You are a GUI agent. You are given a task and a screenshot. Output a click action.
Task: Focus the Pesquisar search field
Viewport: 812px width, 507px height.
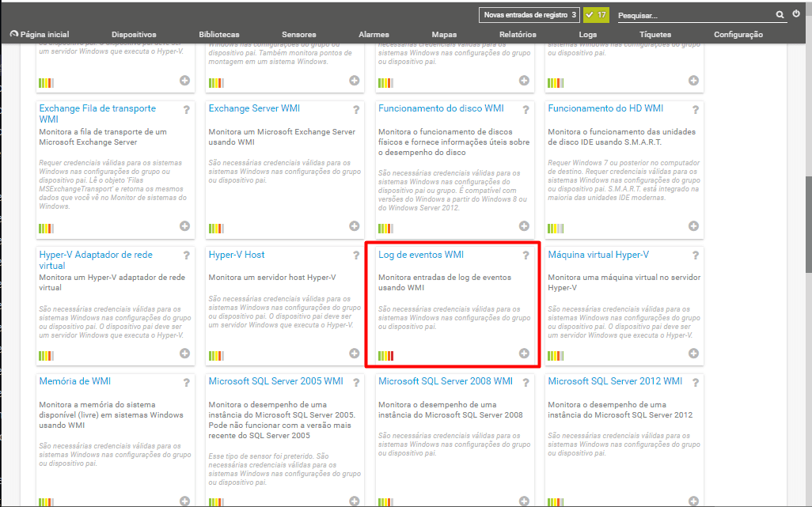click(x=696, y=16)
